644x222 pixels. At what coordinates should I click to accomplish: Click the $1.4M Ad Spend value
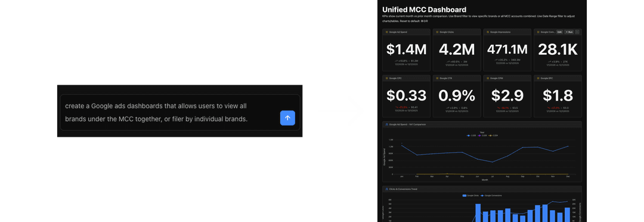pyautogui.click(x=406, y=49)
